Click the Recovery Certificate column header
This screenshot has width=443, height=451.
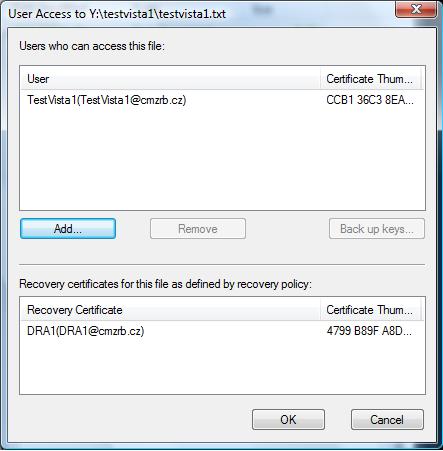[170, 310]
